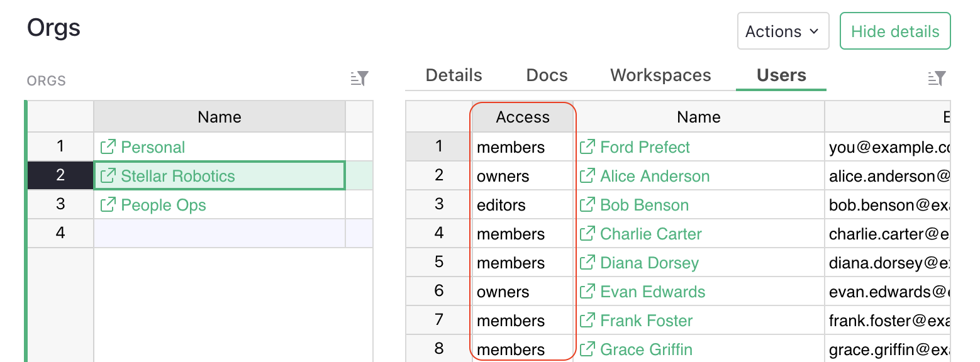Open the Actions dropdown
980x362 pixels.
[782, 30]
